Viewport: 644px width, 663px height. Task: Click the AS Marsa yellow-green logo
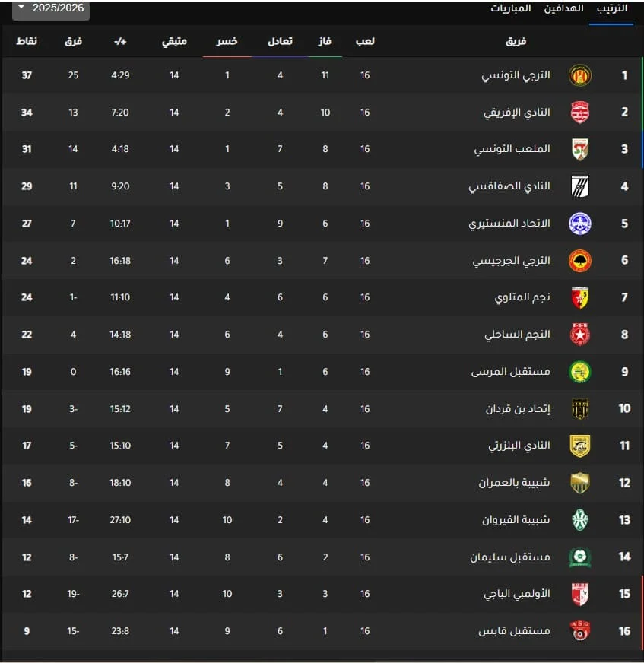[x=580, y=372]
